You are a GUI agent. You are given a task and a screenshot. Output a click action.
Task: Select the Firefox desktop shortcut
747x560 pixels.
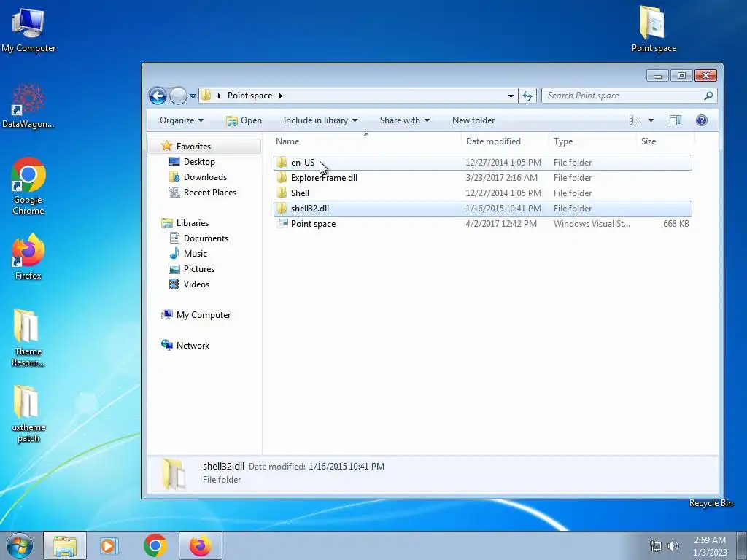click(28, 256)
